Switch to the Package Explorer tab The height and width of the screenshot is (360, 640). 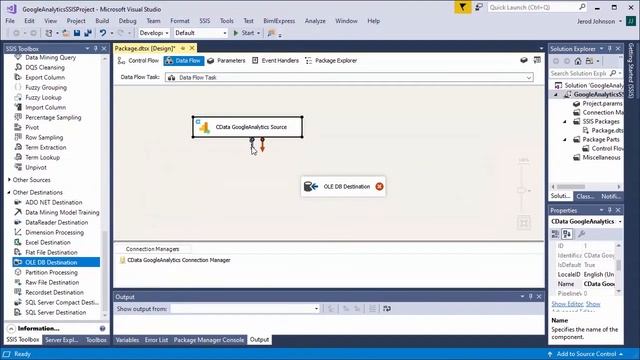331,60
